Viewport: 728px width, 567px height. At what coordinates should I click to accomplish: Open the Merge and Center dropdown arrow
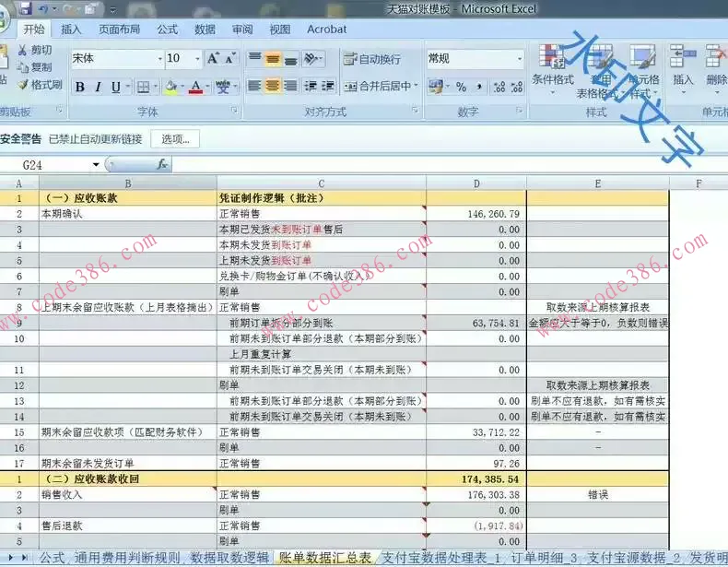[416, 86]
